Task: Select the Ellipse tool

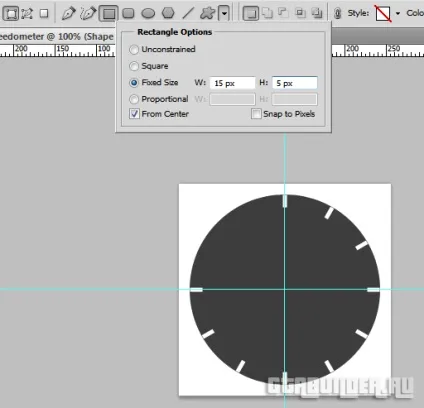Action: coord(148,14)
